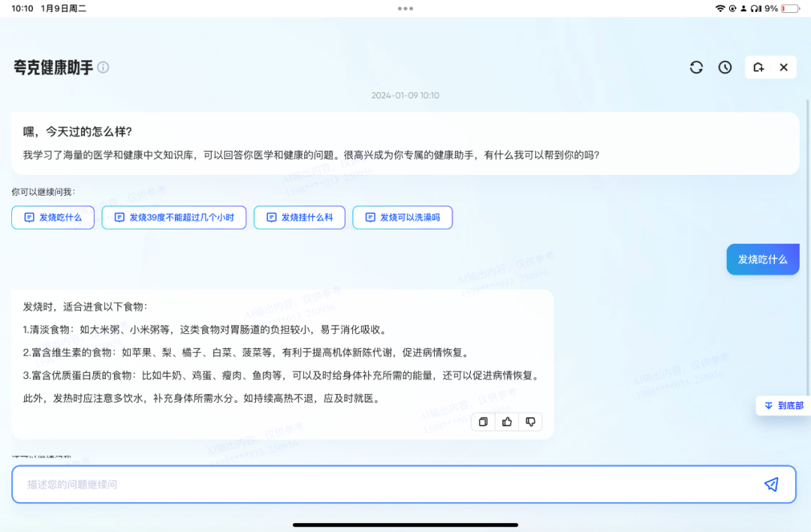
Task: Click the add to home screen icon
Action: pyautogui.click(x=758, y=67)
